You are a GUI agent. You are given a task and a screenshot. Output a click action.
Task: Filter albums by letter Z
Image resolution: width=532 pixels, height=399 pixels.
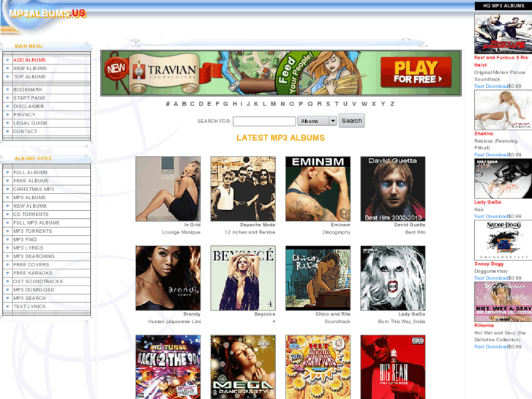pyautogui.click(x=392, y=104)
